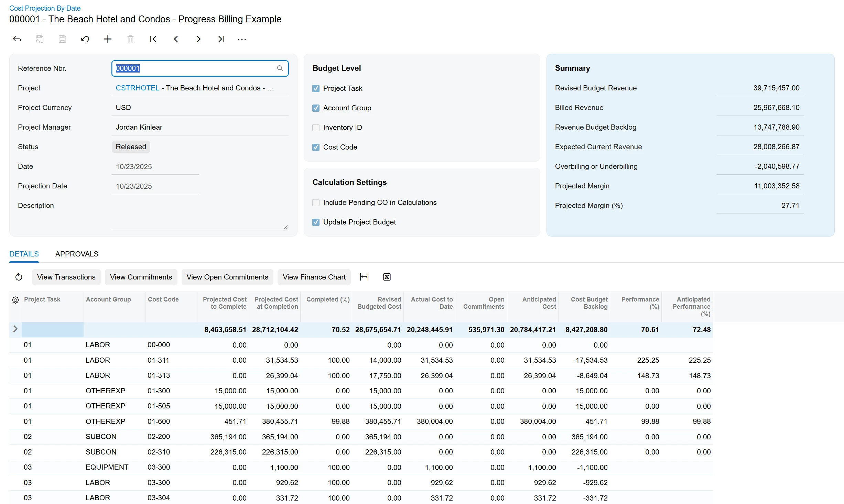Open the CSTRHOTEL project link
Viewport: 844px width, 504px height.
pyautogui.click(x=137, y=88)
